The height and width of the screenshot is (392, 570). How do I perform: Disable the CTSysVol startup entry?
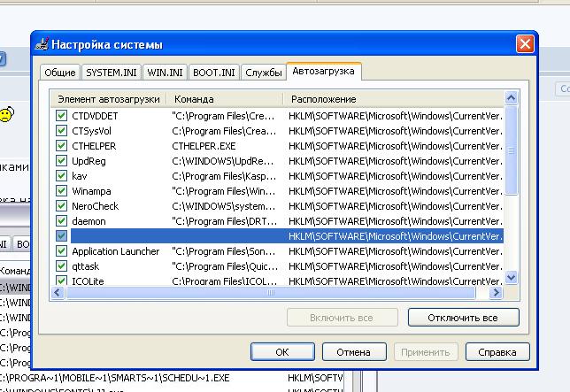click(x=61, y=131)
